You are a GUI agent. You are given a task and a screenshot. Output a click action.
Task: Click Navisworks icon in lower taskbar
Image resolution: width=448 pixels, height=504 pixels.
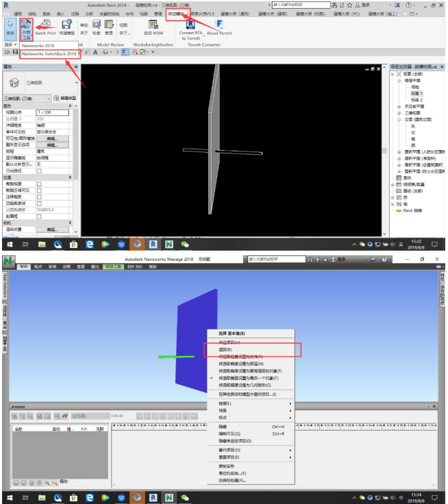[x=169, y=498]
